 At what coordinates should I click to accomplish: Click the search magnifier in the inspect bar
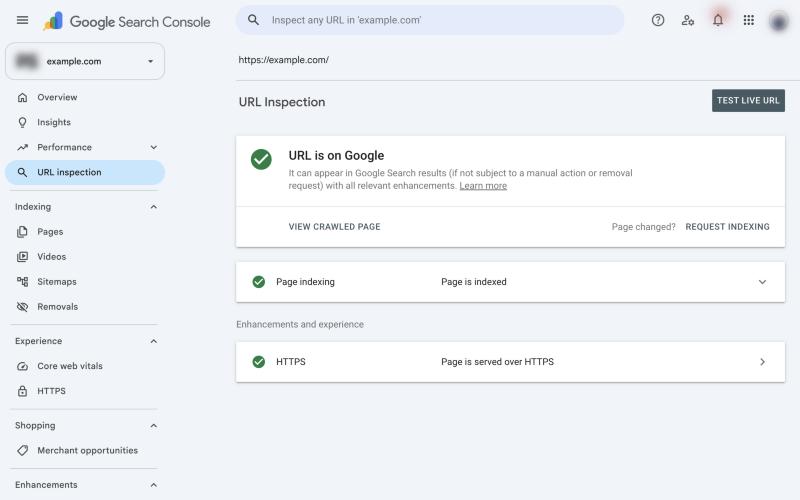tap(253, 20)
